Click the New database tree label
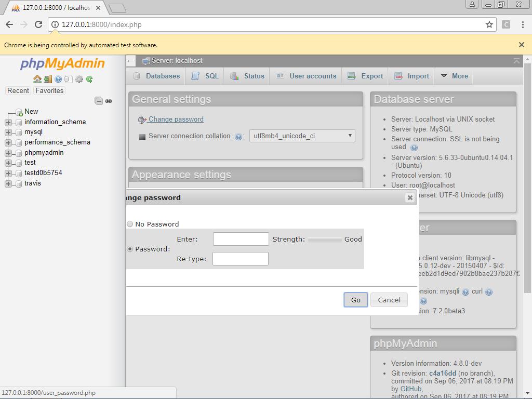This screenshot has width=532, height=399. pos(31,112)
